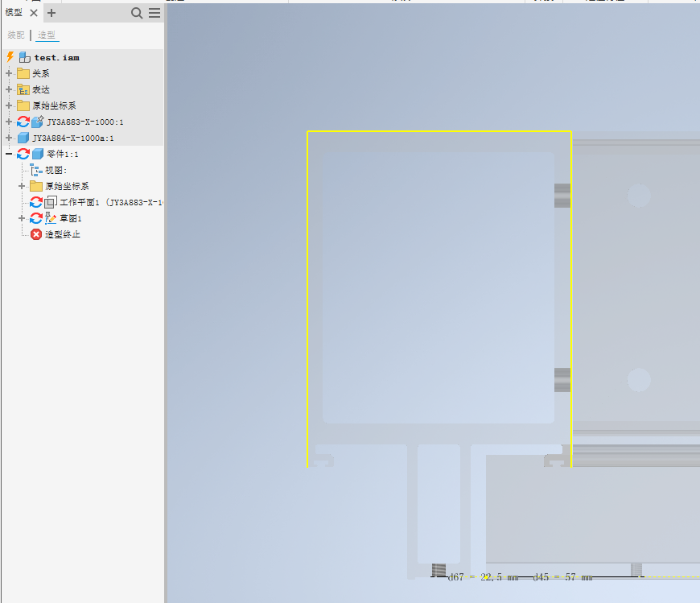The image size is (700, 603).
Task: Open the model browser search
Action: click(x=137, y=13)
